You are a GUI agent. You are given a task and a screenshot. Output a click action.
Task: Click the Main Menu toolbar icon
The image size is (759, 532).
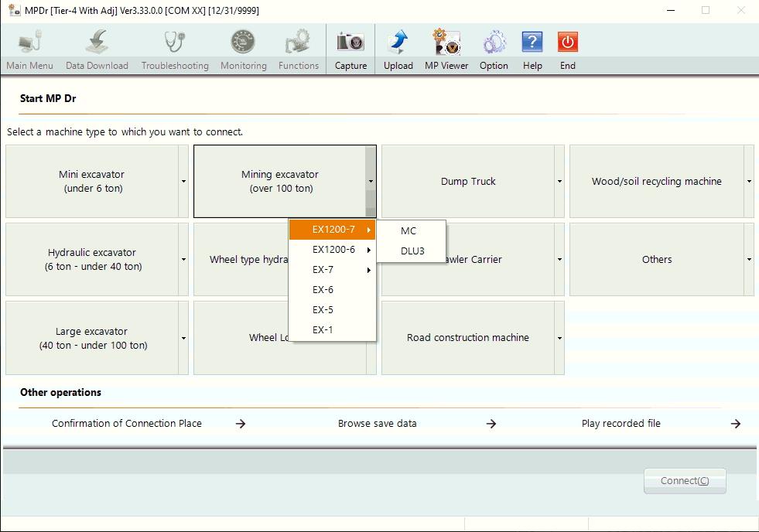point(29,43)
